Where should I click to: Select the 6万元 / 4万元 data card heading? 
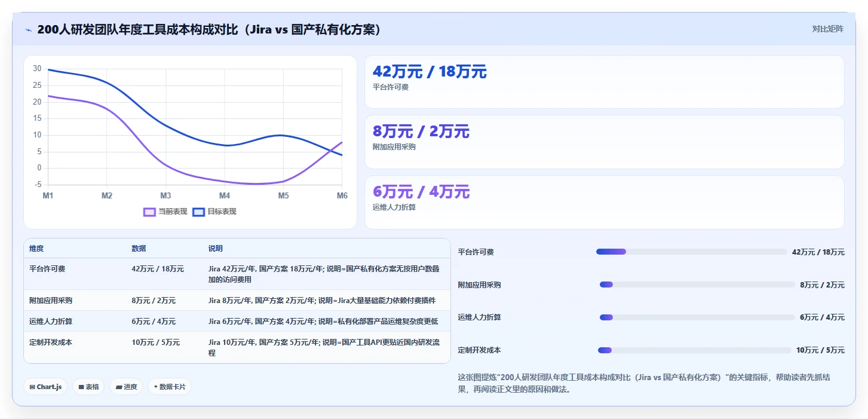(x=421, y=192)
